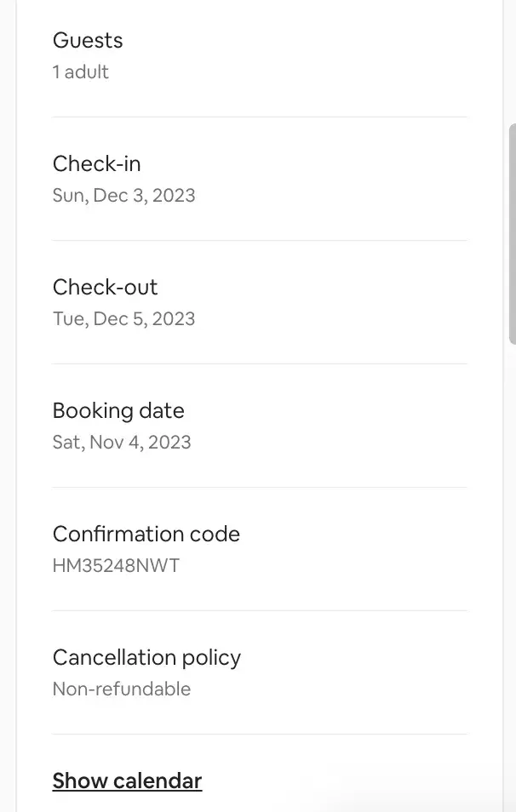Click the divider line below Check-out
516x812 pixels.
(x=260, y=363)
